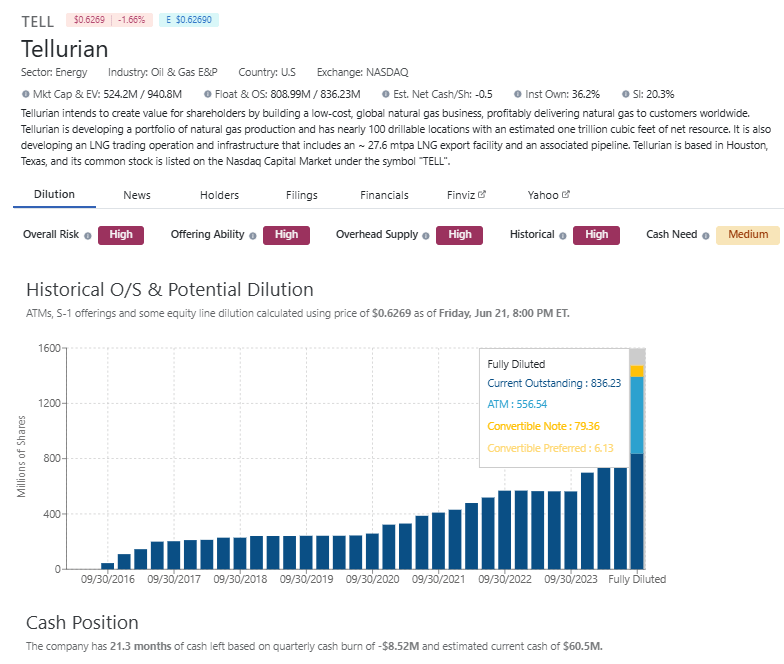Show the Financials tab

[384, 195]
